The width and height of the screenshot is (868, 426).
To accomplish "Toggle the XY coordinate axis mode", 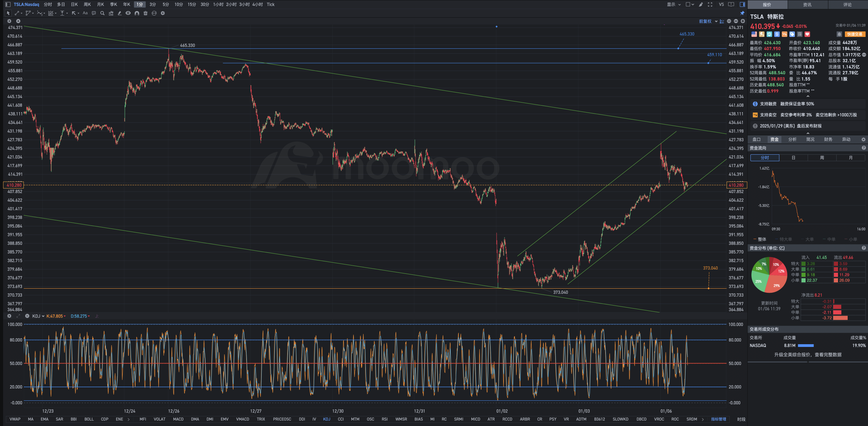I will [x=722, y=21].
